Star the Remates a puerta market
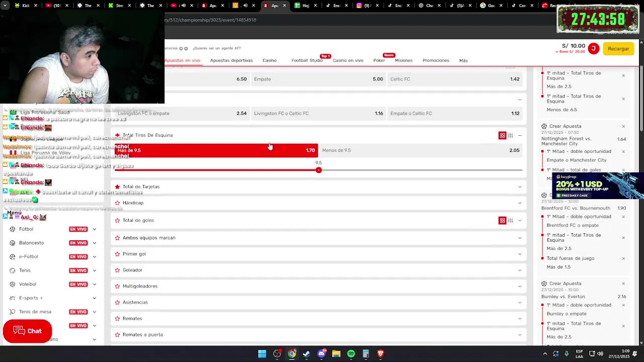Viewport: 644px width, 362px height. (x=117, y=334)
